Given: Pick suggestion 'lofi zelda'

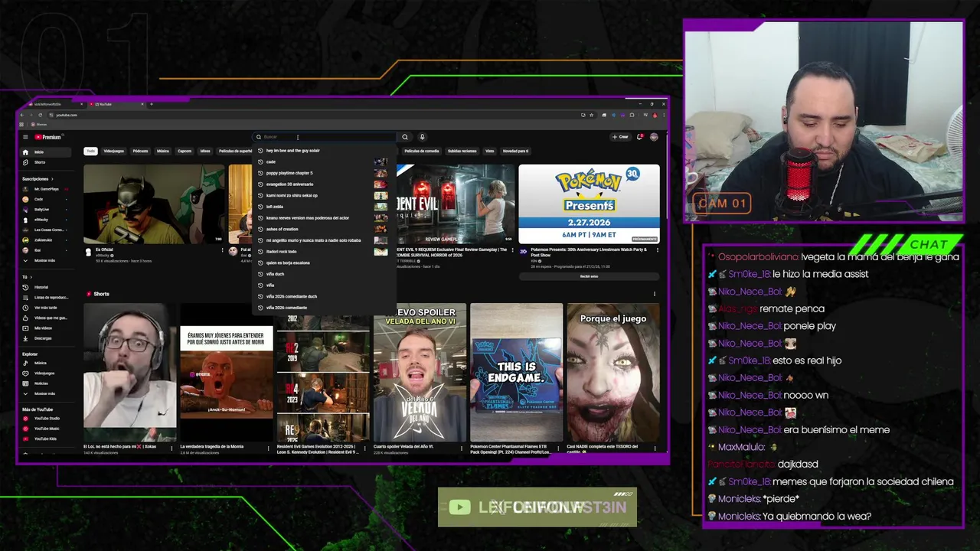Looking at the screenshot, I should click(x=324, y=207).
